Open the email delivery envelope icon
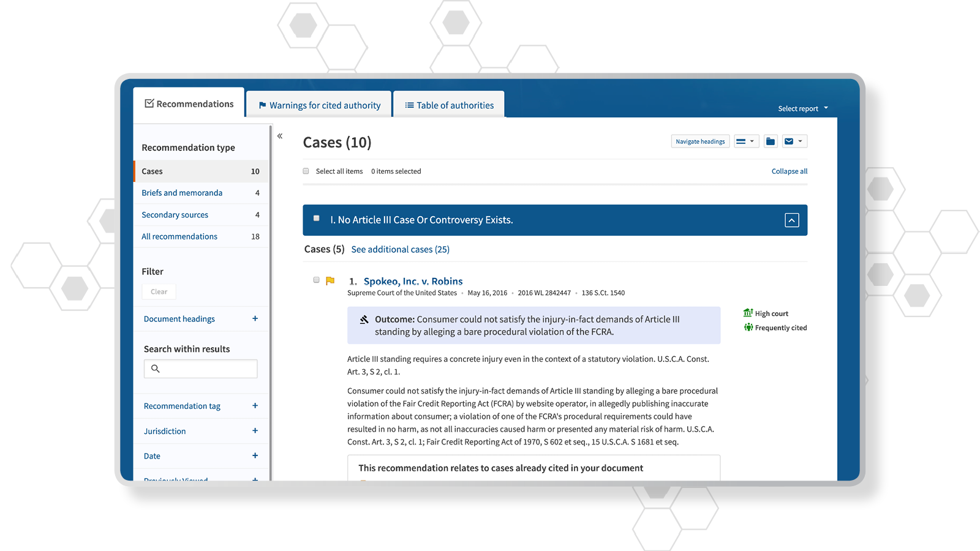980x551 pixels. (790, 141)
